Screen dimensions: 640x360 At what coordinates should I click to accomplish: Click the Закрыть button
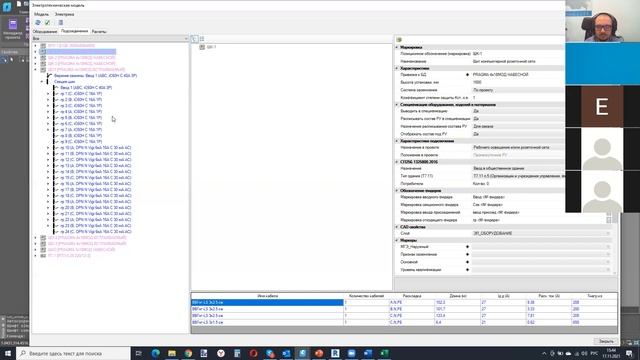(606, 341)
